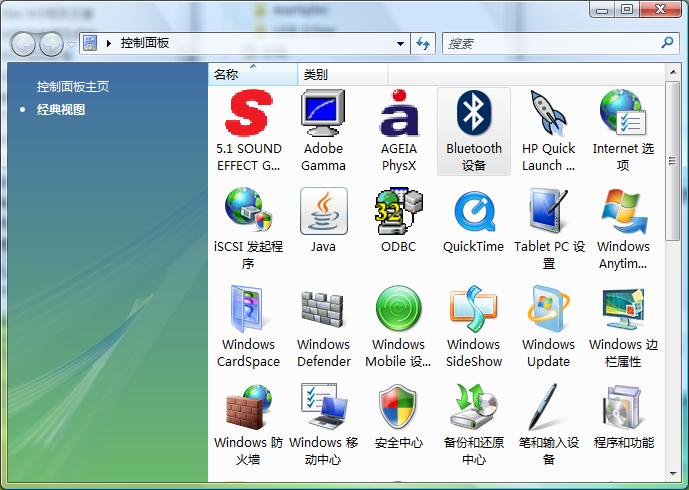Image resolution: width=689 pixels, height=490 pixels.
Task: Click the vertical scrollbar thumb
Action: 673,161
